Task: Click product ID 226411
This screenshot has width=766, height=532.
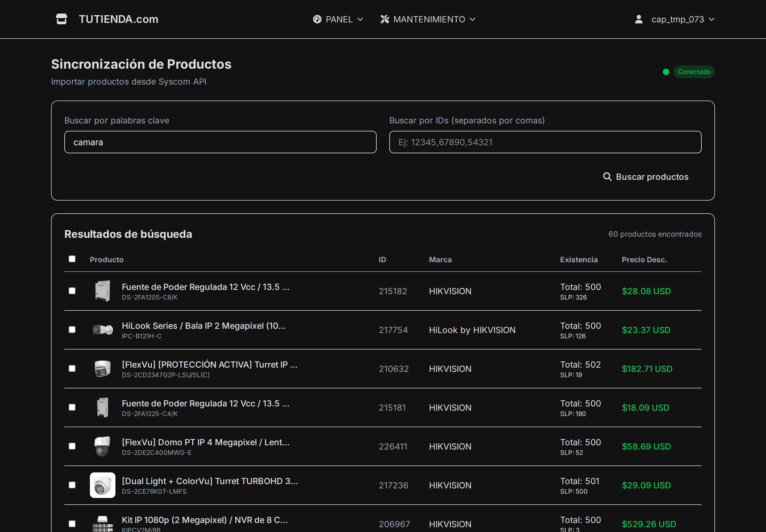Action: pyautogui.click(x=393, y=447)
